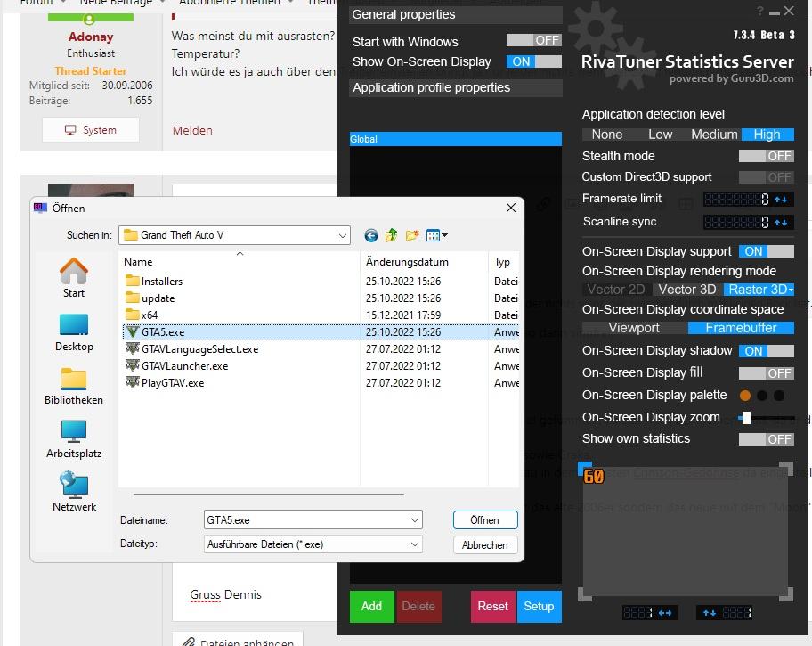The image size is (812, 646).
Task: Open RivaTuner Setup
Action: pos(539,606)
